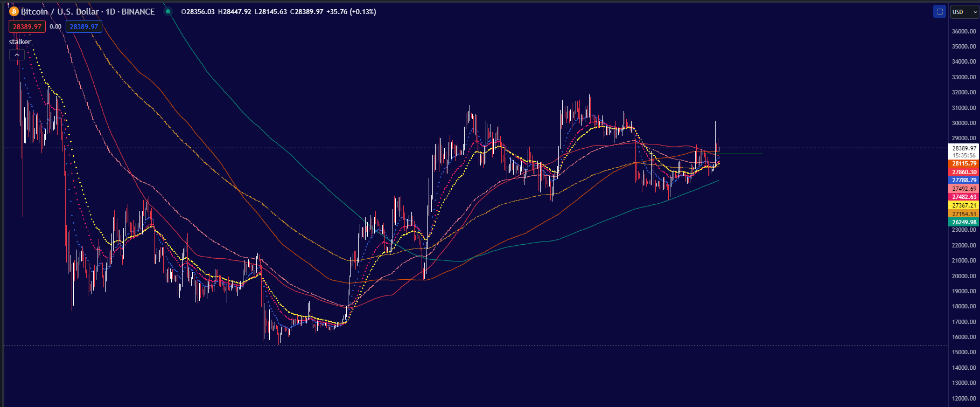Click the salmon 27492.69 price label

point(963,189)
